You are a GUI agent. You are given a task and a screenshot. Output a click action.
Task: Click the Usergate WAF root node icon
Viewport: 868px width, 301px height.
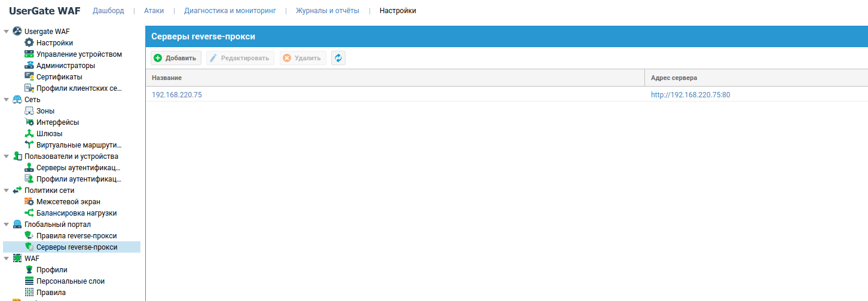pos(17,32)
